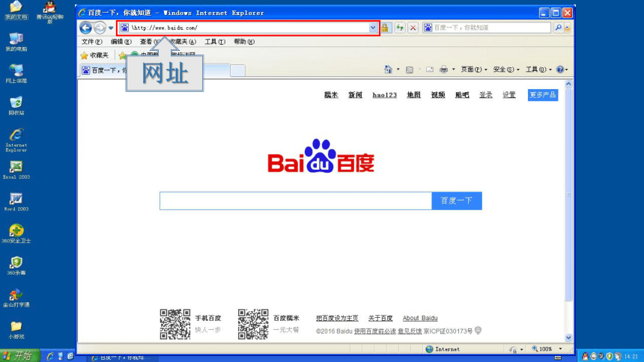Open the 工具 menu in menu bar

(215, 41)
